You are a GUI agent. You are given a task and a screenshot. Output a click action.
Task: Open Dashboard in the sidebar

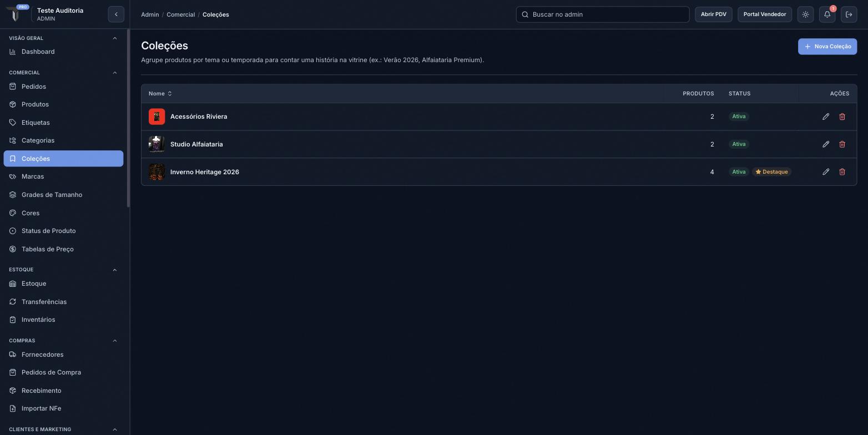pos(63,52)
